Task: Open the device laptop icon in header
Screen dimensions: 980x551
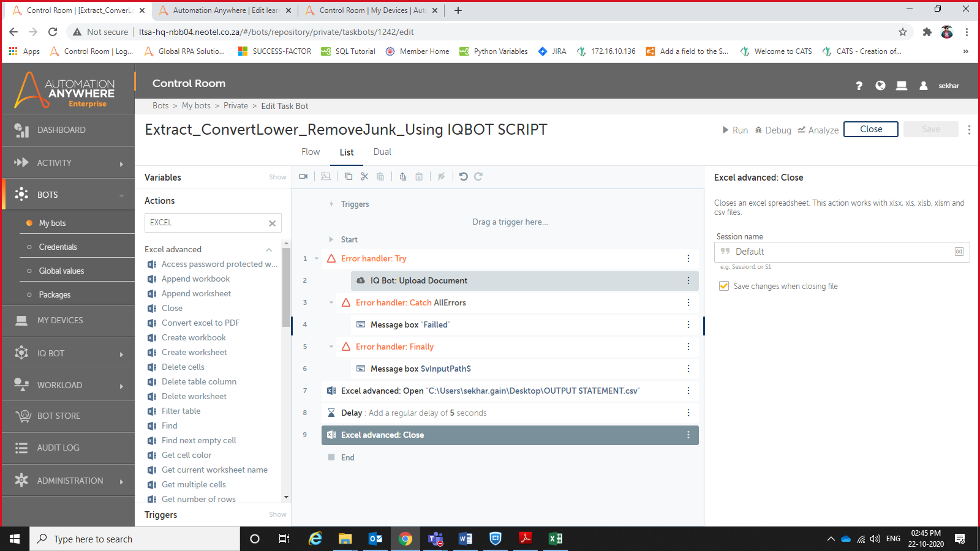Action: point(902,86)
